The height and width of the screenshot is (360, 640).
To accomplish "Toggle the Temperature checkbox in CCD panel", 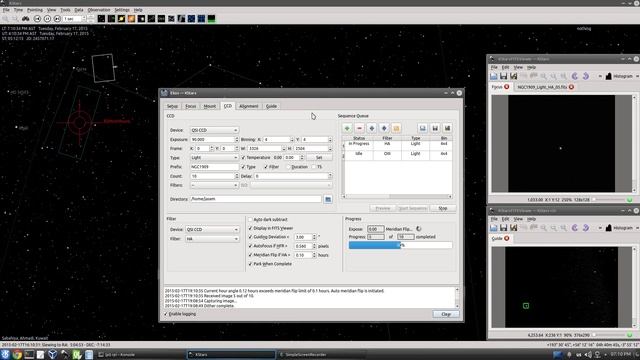I will pyautogui.click(x=244, y=158).
